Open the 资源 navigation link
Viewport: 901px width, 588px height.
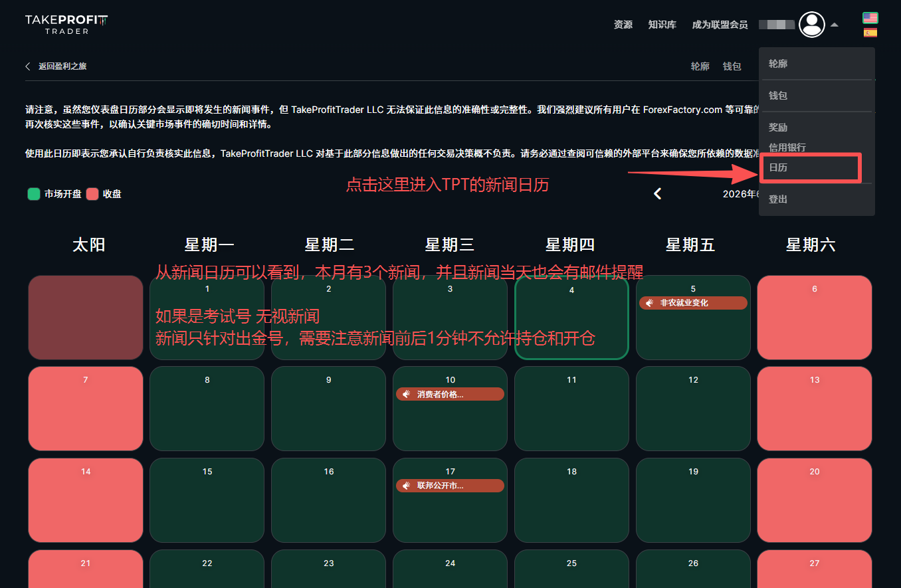click(x=623, y=25)
